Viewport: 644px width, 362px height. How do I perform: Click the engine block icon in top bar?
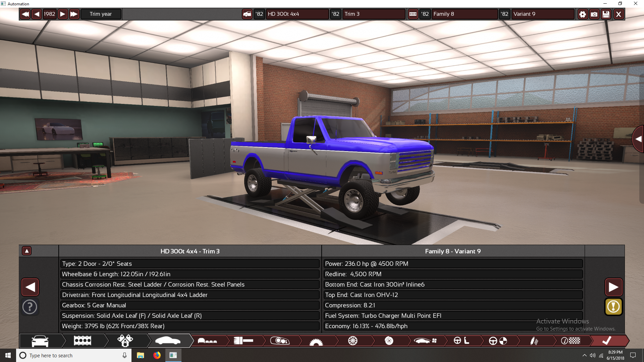pyautogui.click(x=413, y=14)
